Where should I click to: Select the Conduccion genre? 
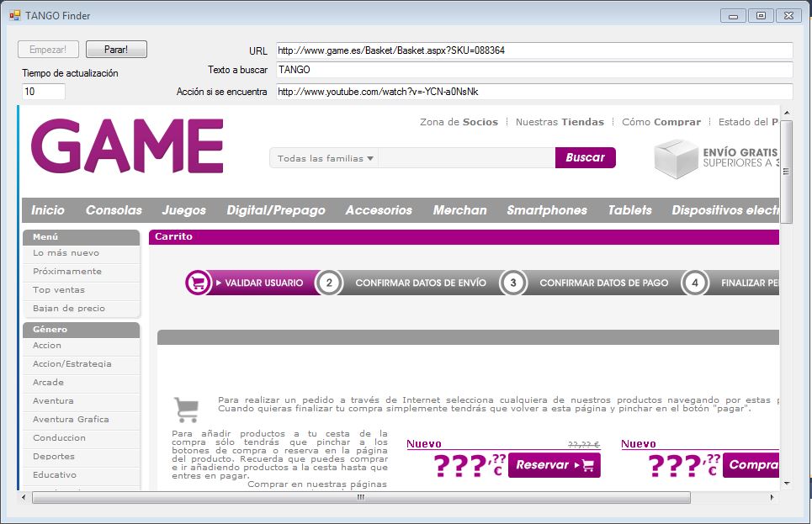tap(82, 438)
